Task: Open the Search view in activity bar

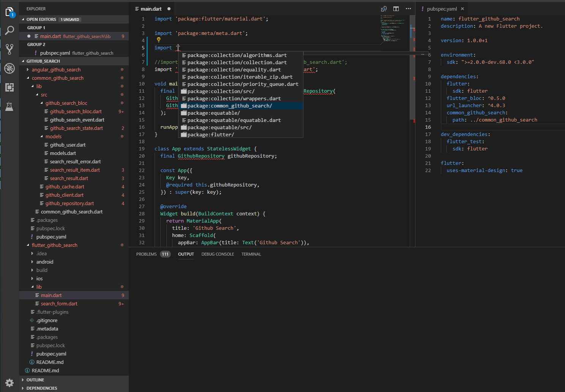Action: coord(9,30)
